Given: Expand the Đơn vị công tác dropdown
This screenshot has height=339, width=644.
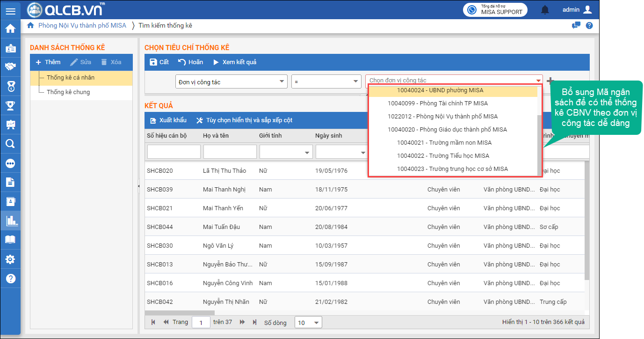Looking at the screenshot, I should 231,82.
